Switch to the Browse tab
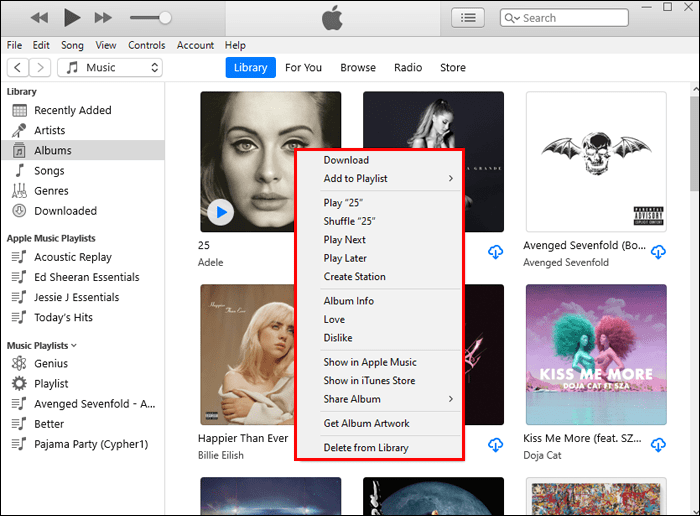This screenshot has height=516, width=700. [x=358, y=67]
